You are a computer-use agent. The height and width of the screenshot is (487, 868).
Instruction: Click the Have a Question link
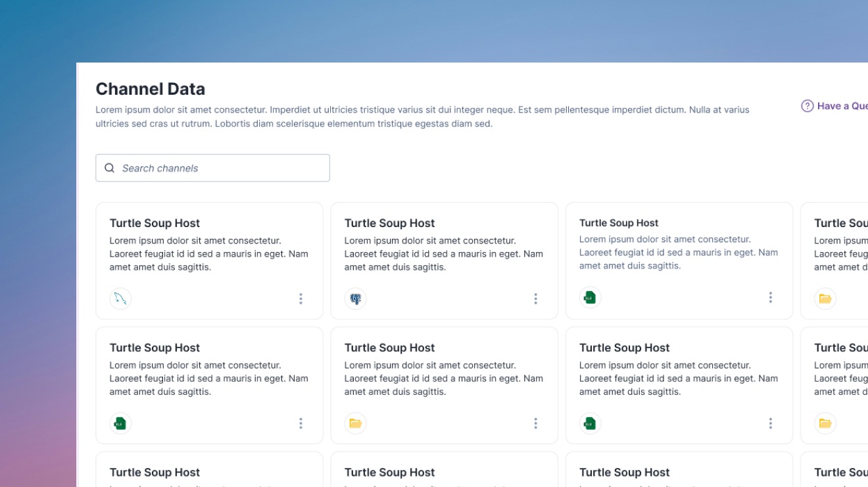(x=842, y=106)
